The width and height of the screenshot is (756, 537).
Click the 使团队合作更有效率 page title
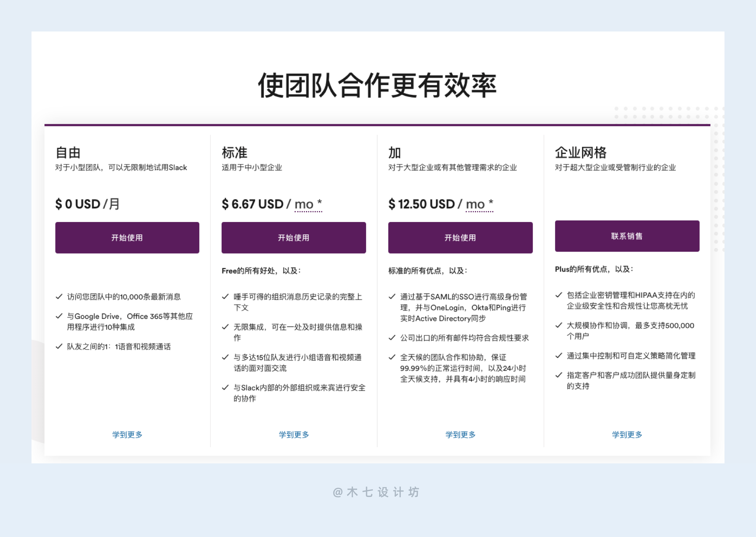(377, 85)
